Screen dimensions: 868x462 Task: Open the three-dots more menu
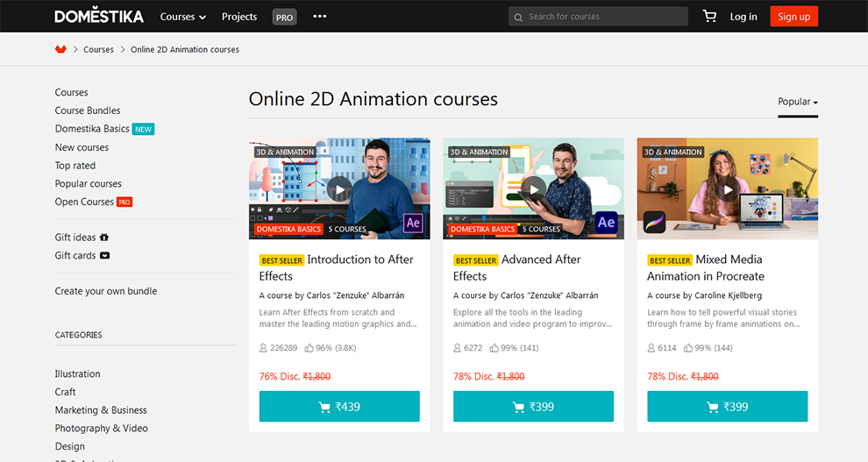[x=319, y=16]
